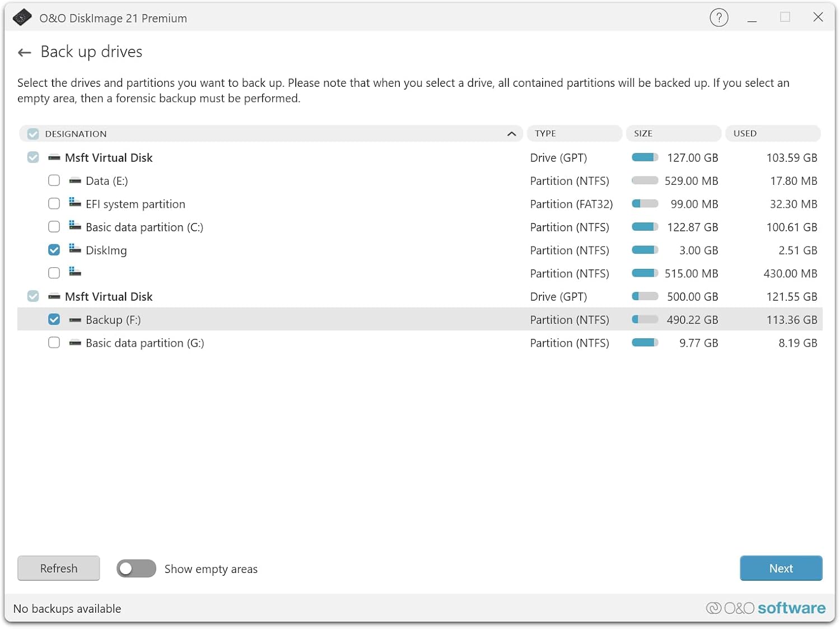Click the select-all checkbox in the DESIGNATION header
This screenshot has width=840, height=629.
tap(32, 133)
